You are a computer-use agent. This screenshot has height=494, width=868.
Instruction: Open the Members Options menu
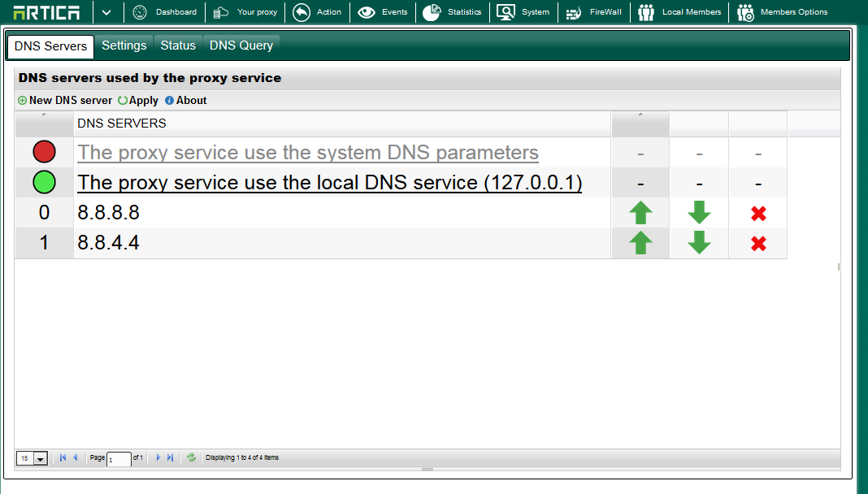click(782, 12)
